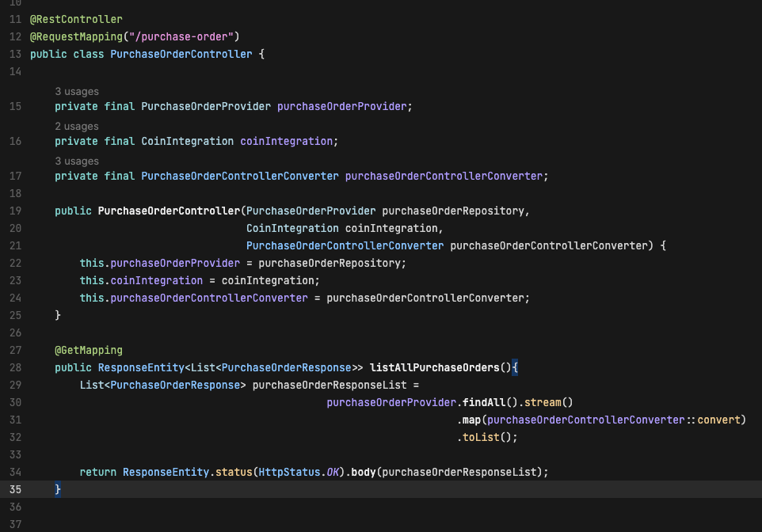Click the @GetMapping annotation
Image resolution: width=762 pixels, height=532 pixels.
pyautogui.click(x=89, y=350)
